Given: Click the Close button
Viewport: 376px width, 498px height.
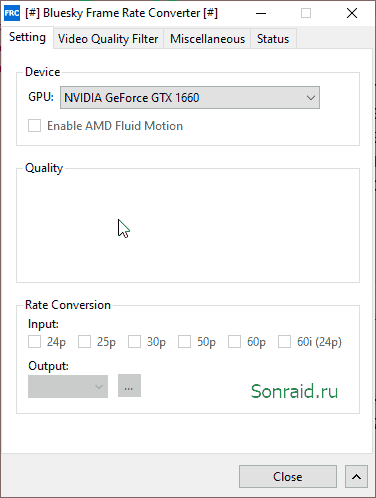Looking at the screenshot, I should coord(288,477).
